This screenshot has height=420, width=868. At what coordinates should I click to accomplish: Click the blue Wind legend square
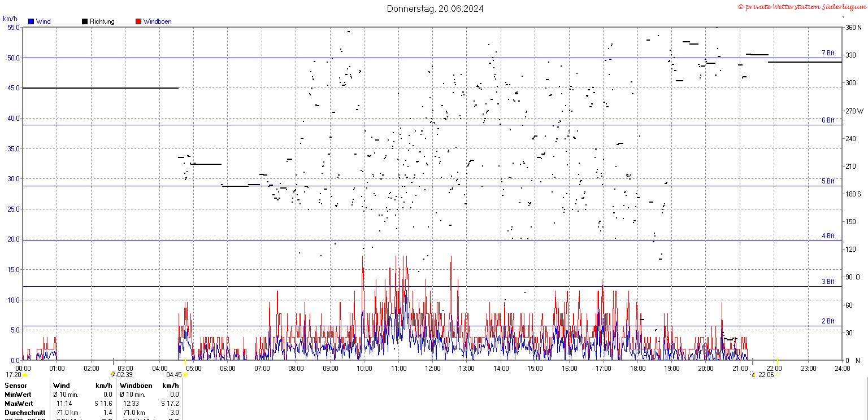31,21
